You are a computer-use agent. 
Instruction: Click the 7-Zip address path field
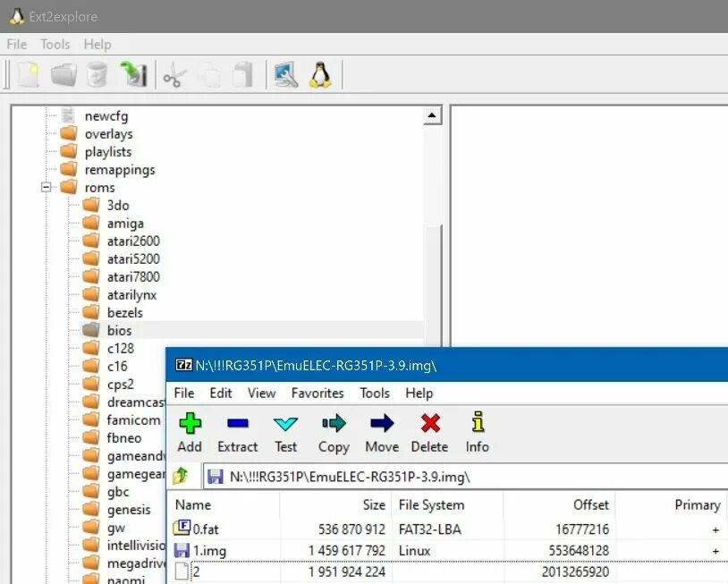coord(465,477)
